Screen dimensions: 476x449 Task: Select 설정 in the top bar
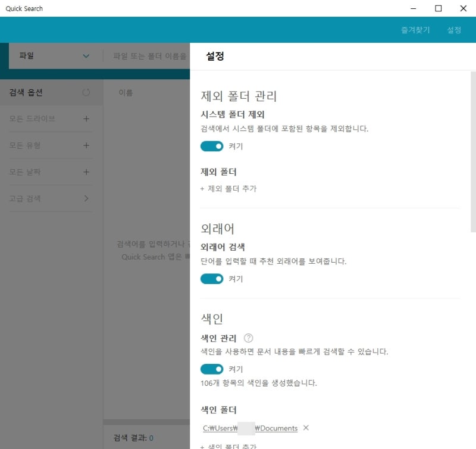454,29
